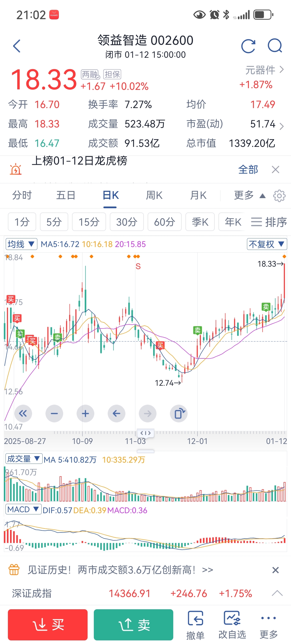
Task: Tap the green 卖 sell button
Action: pos(133,625)
